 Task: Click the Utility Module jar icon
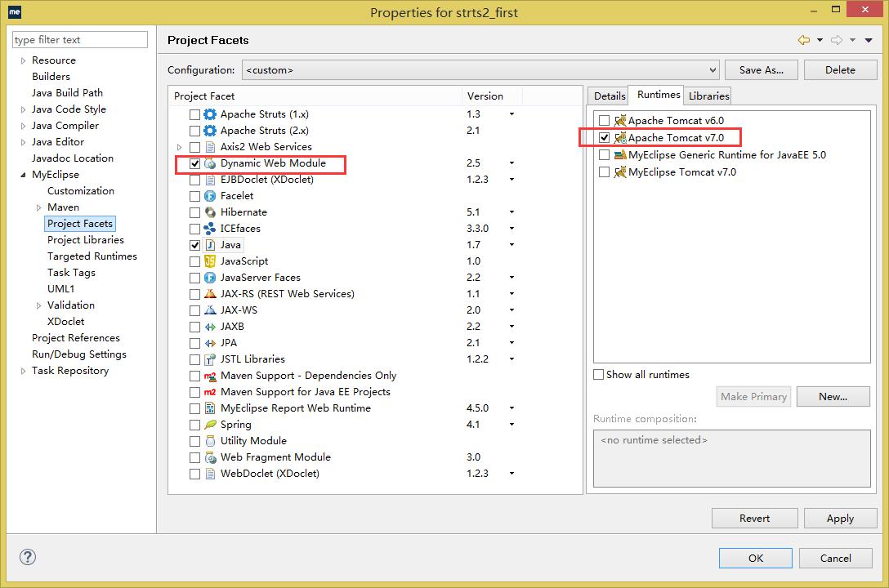coord(210,441)
